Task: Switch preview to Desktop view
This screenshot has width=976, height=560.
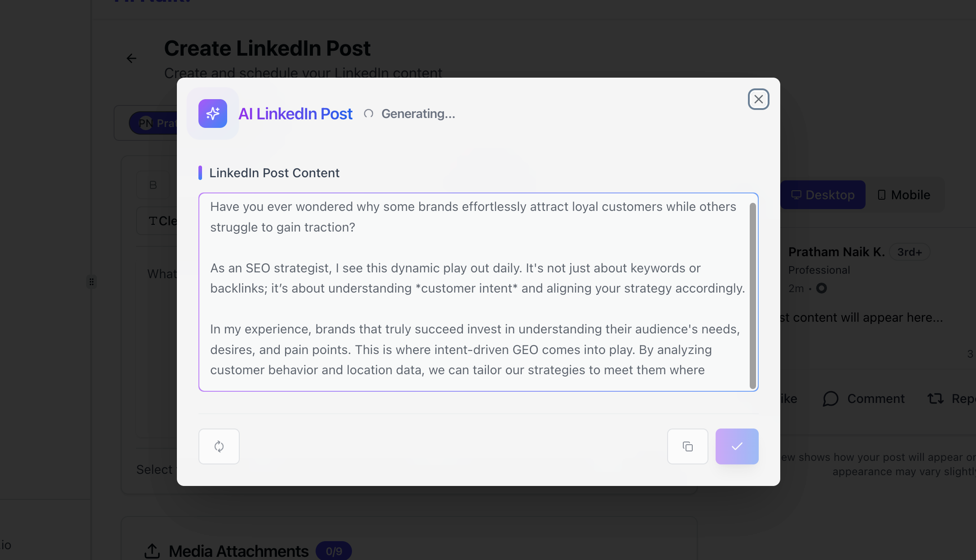Action: [x=822, y=195]
